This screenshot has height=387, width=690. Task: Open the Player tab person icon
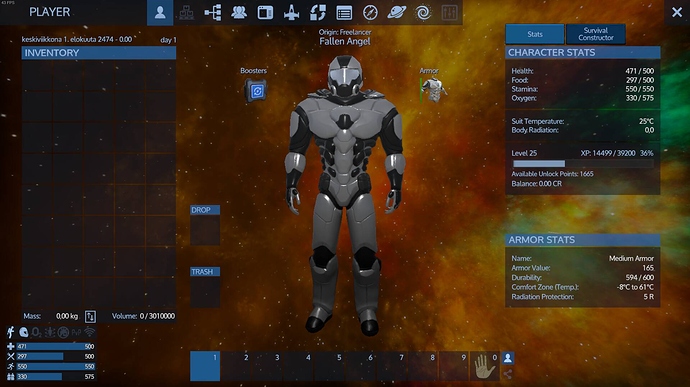point(160,12)
